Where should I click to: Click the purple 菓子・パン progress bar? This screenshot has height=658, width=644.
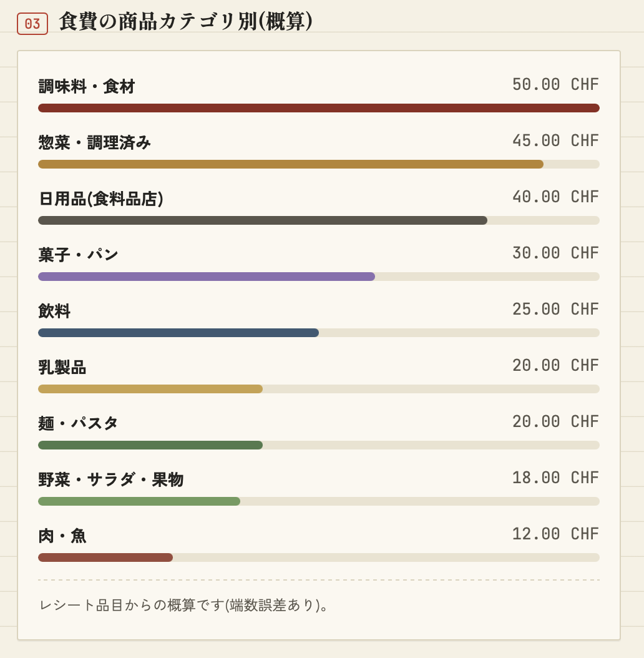[207, 277]
